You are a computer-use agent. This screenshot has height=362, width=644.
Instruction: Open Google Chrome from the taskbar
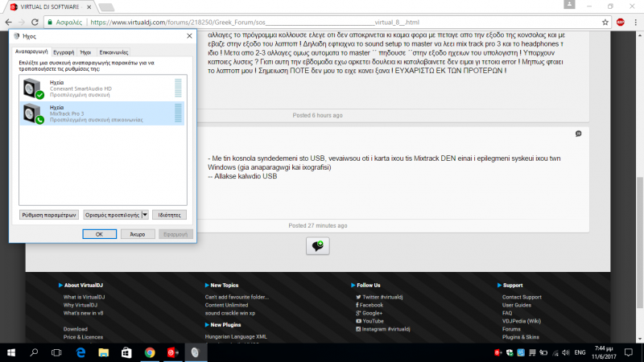pyautogui.click(x=150, y=352)
